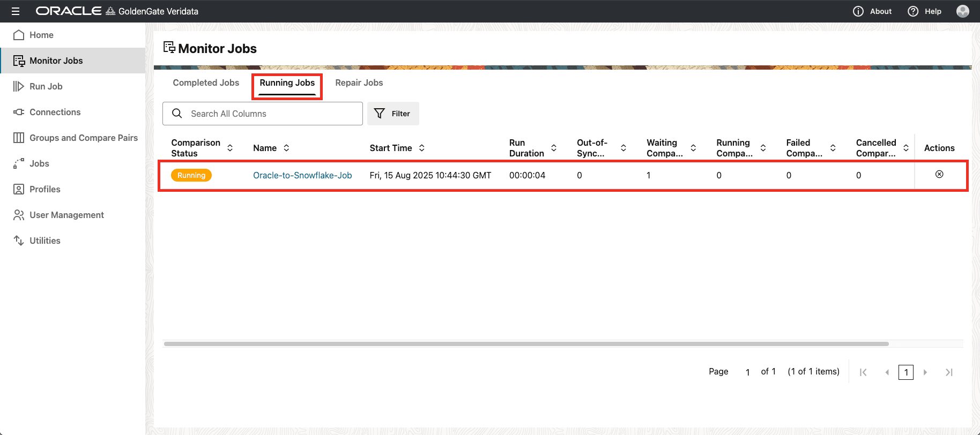Open the user profile avatar
The height and width of the screenshot is (435, 980).
[x=963, y=11]
